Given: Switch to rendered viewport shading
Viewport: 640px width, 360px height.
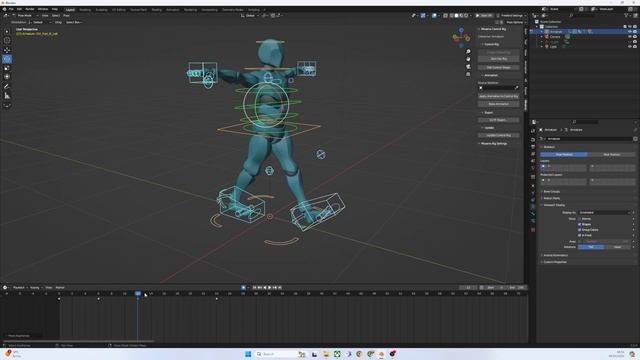Looking at the screenshot, I should pyautogui.click(x=466, y=16).
